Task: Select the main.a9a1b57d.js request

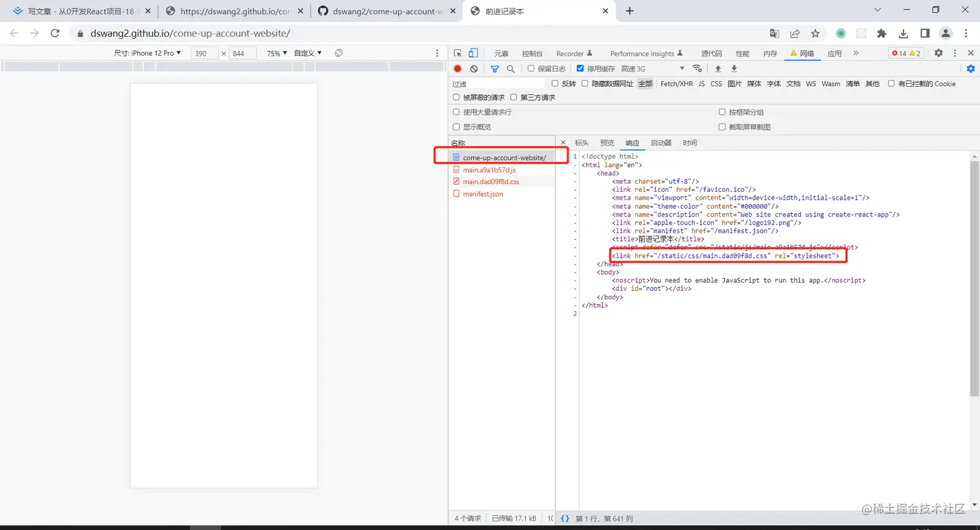Action: (x=489, y=170)
